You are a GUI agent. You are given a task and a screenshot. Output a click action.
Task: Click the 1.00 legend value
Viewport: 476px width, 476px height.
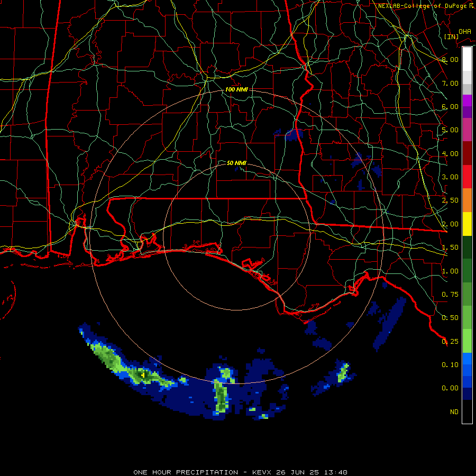pyautogui.click(x=450, y=271)
